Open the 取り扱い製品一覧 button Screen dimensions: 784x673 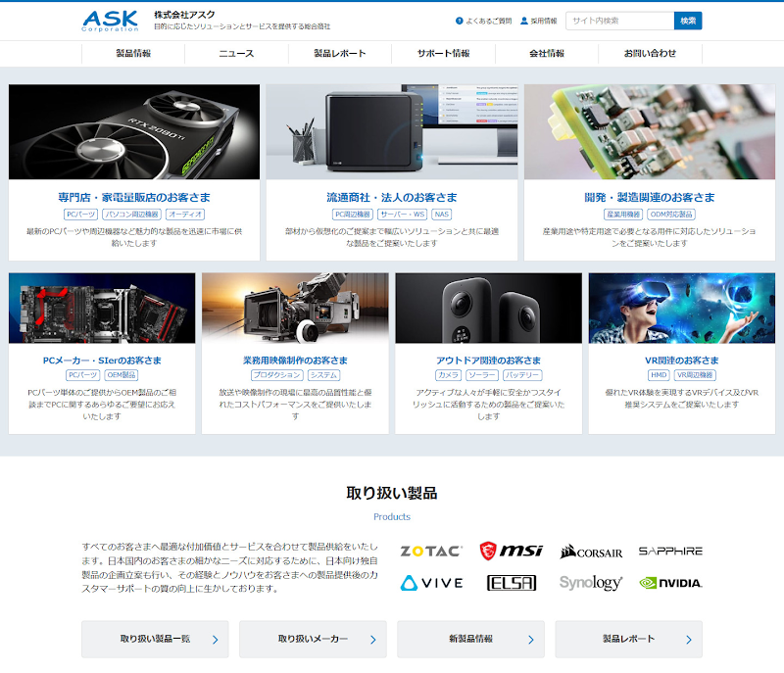tap(155, 639)
